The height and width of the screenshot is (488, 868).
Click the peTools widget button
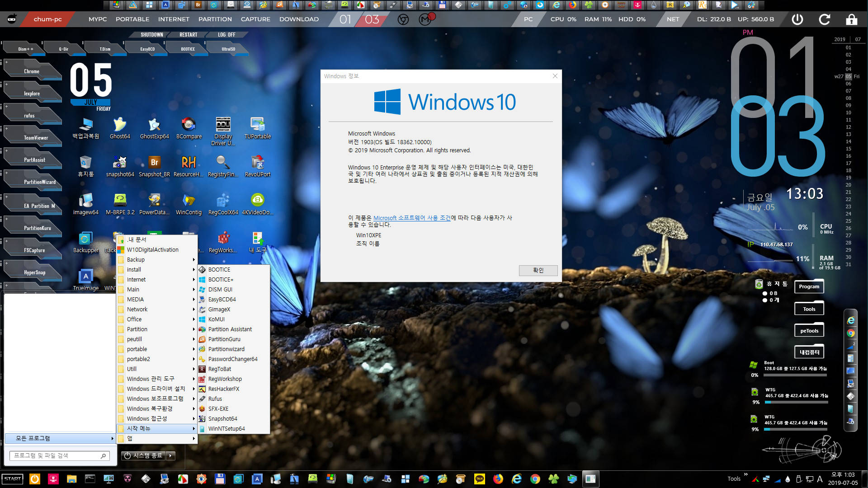click(x=809, y=331)
